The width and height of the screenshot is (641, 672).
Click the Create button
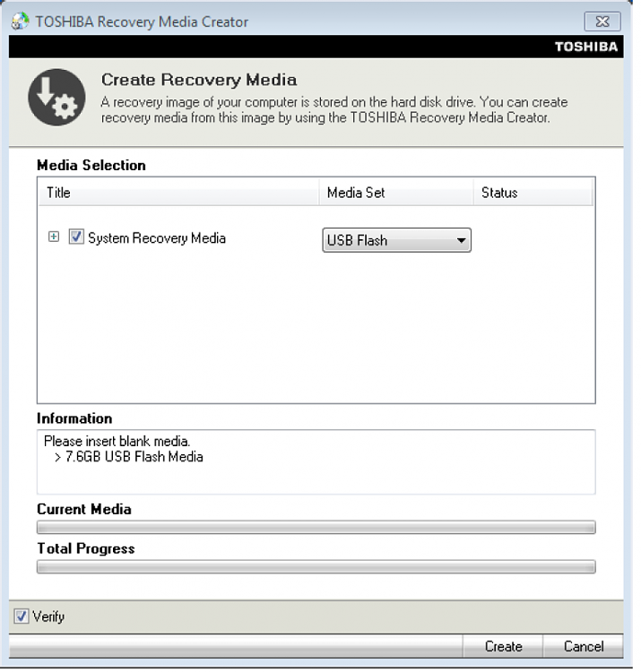(503, 646)
